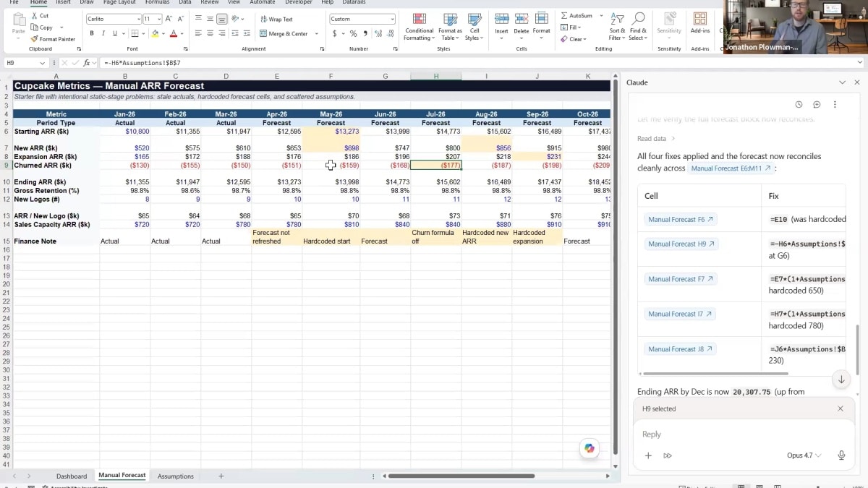
Task: Open the font size 11 dropdown
Action: [x=158, y=19]
